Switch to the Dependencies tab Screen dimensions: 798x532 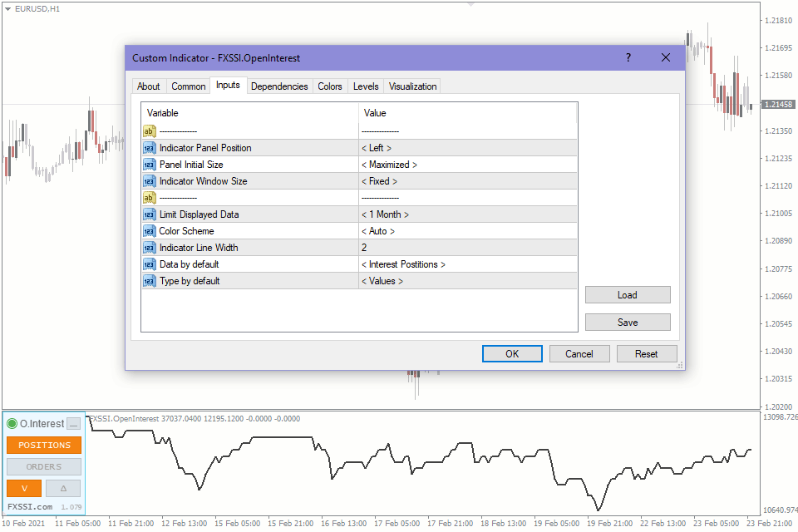(279, 86)
